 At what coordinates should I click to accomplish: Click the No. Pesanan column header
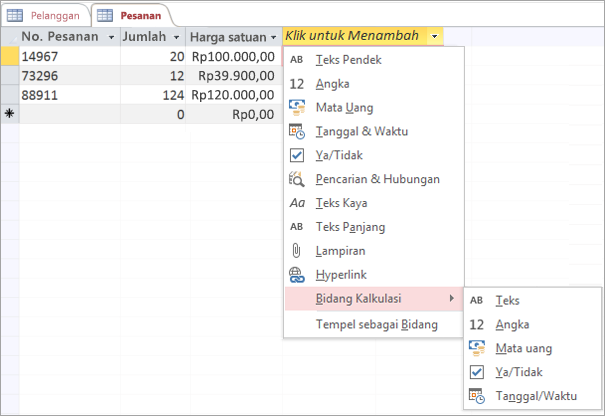tap(70, 37)
